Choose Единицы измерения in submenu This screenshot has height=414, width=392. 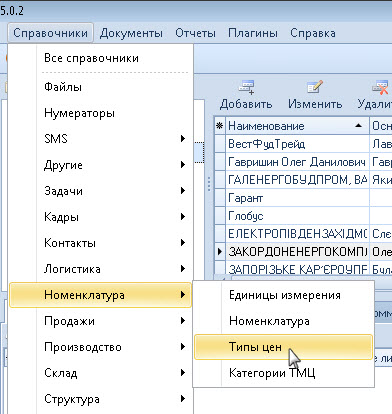[283, 295]
